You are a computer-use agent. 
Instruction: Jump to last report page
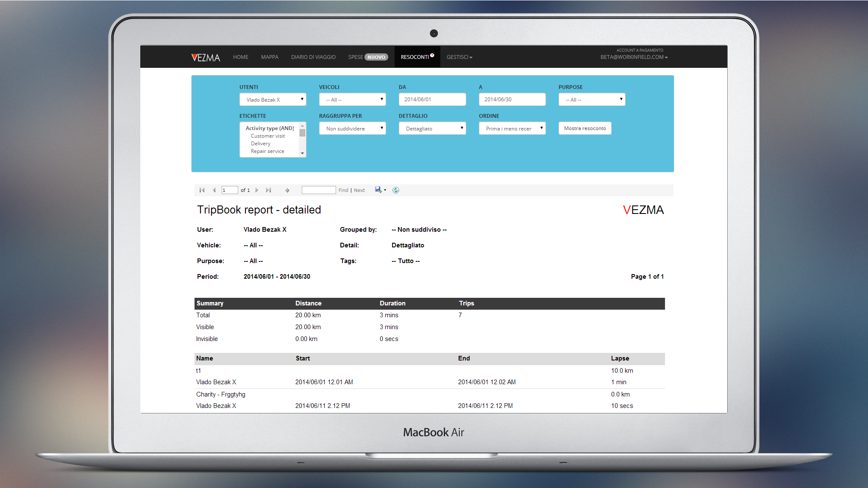268,190
